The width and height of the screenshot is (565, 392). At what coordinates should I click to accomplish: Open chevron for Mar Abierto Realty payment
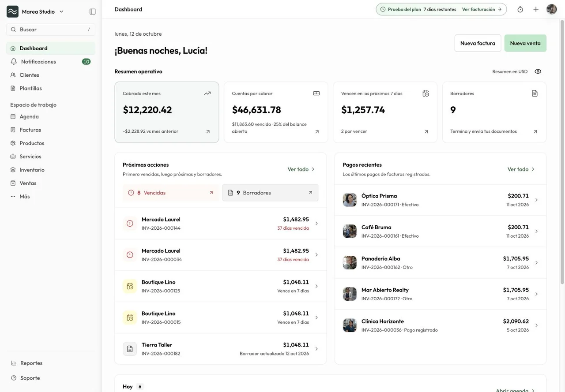pyautogui.click(x=536, y=294)
